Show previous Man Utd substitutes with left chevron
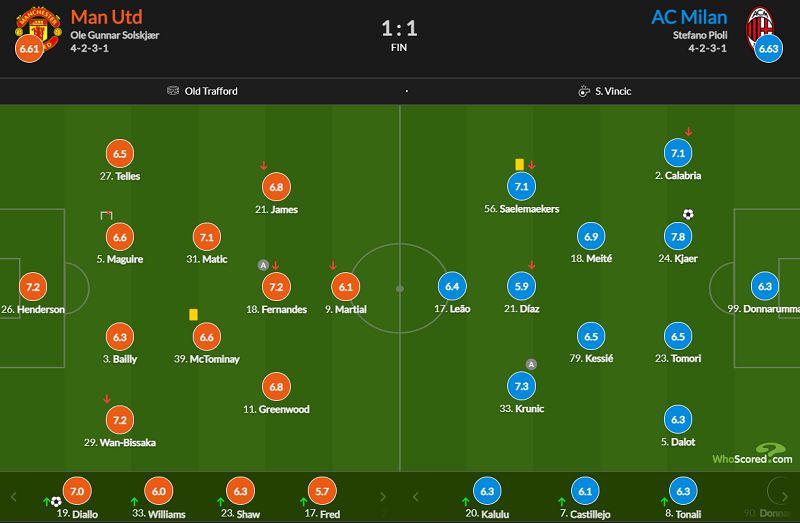This screenshot has width=800, height=523. click(14, 496)
